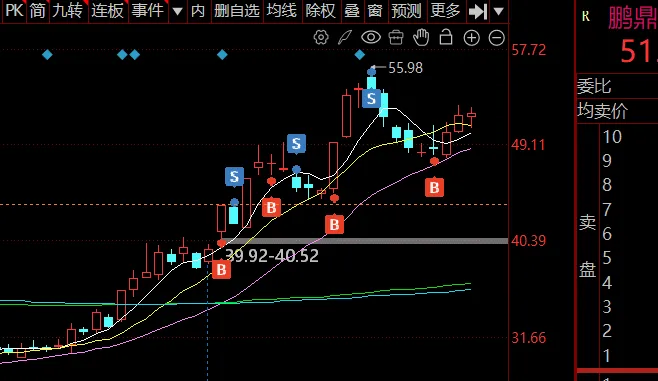This screenshot has width=658, height=381.
Task: Click the 删自选 button
Action: pyautogui.click(x=237, y=11)
